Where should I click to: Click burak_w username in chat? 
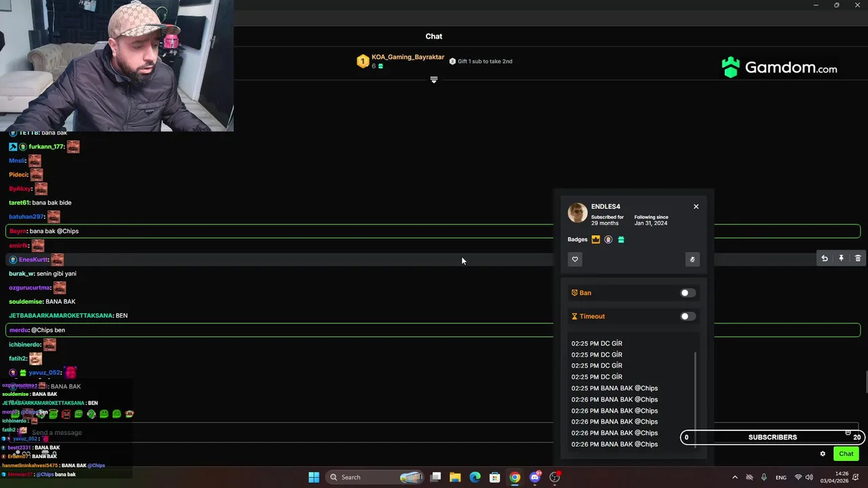point(21,274)
